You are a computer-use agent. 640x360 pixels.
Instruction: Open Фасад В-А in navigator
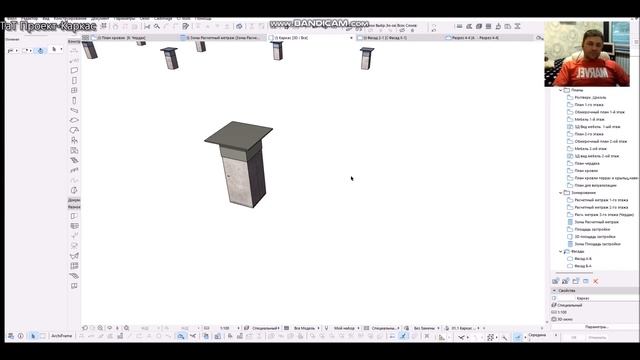tap(582, 267)
